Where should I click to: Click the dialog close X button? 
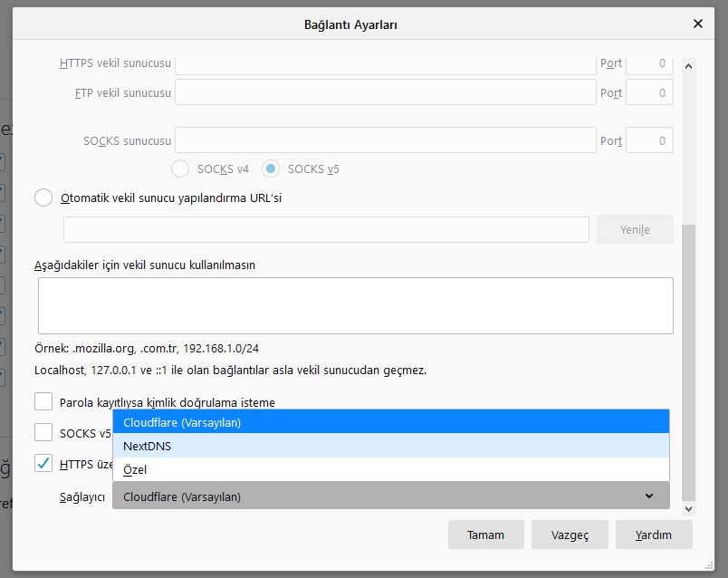point(698,24)
